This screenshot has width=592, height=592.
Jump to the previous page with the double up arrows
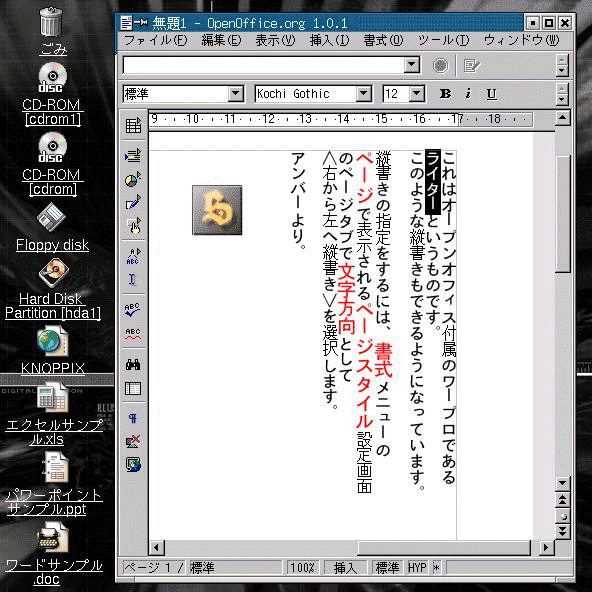coord(563,501)
